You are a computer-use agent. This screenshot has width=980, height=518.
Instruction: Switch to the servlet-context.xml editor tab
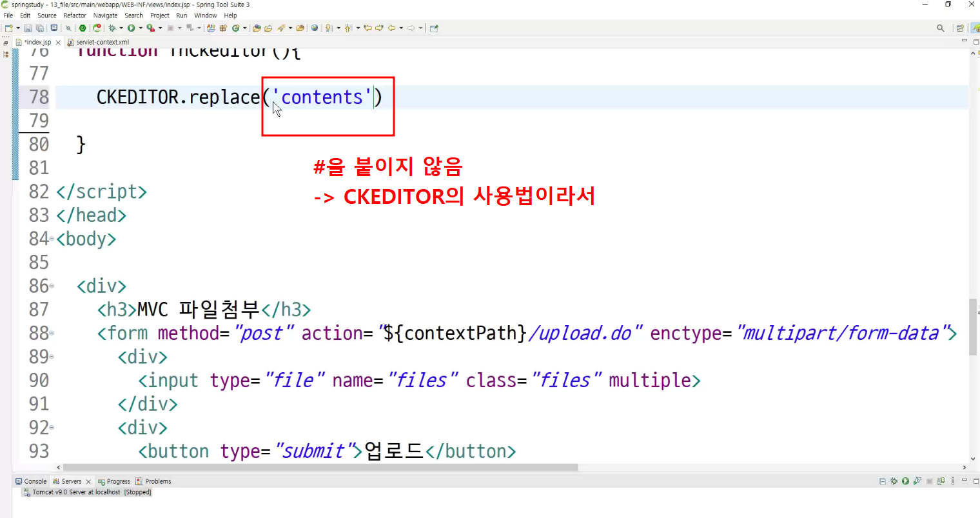(98, 43)
